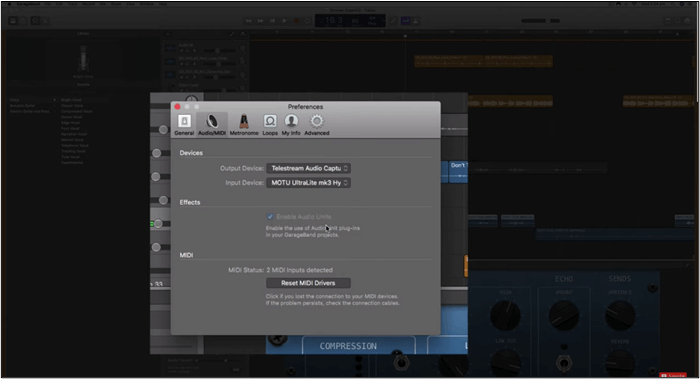Click the play button in the GarageBand transport
The width and height of the screenshot is (700, 379).
284,21
